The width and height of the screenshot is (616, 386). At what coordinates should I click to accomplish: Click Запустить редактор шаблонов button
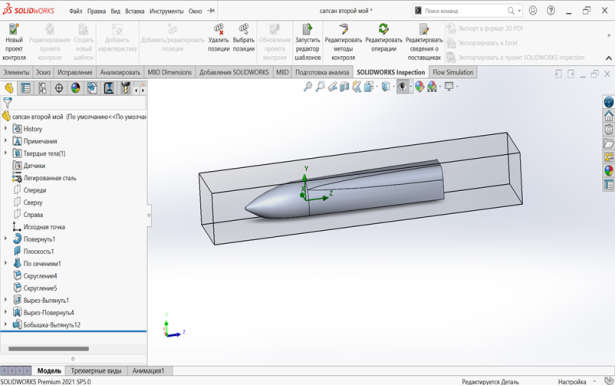308,42
